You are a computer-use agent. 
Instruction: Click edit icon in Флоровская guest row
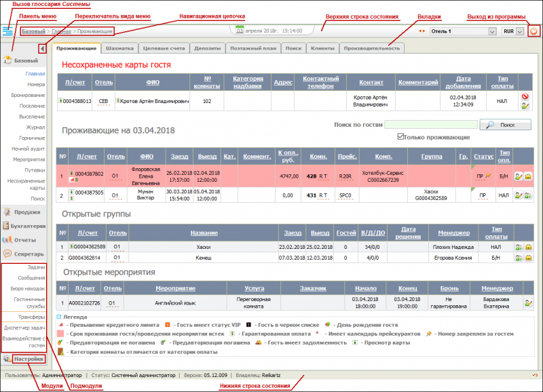tap(519, 176)
